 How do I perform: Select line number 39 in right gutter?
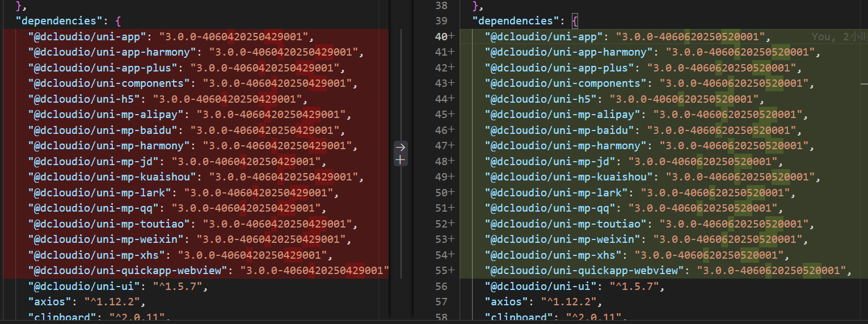(441, 21)
